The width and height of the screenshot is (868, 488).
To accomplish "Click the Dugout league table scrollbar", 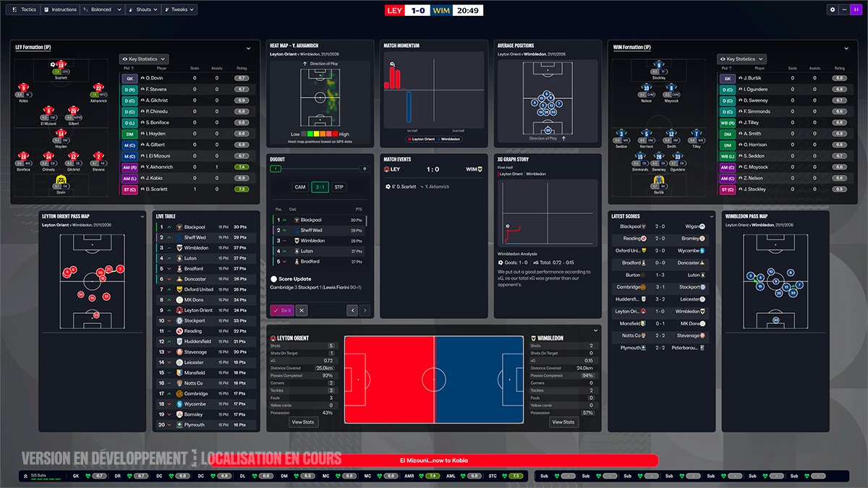I will (x=366, y=221).
